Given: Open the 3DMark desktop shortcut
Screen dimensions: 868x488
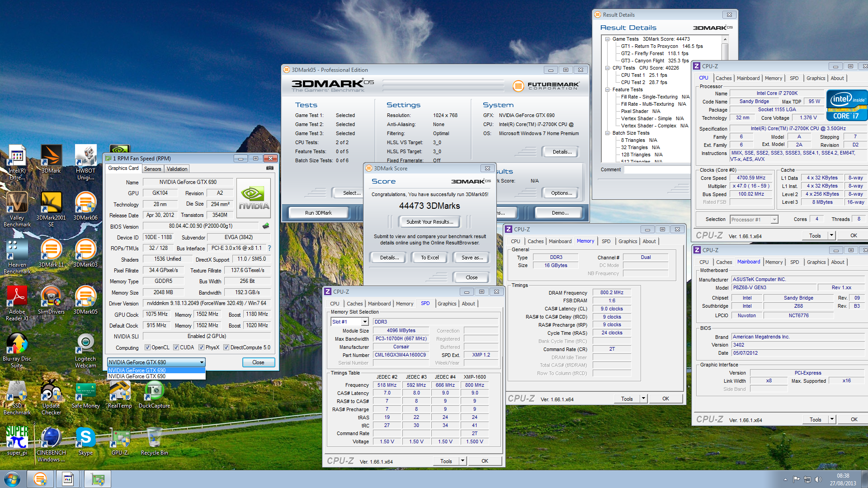Looking at the screenshot, I should 51,160.
